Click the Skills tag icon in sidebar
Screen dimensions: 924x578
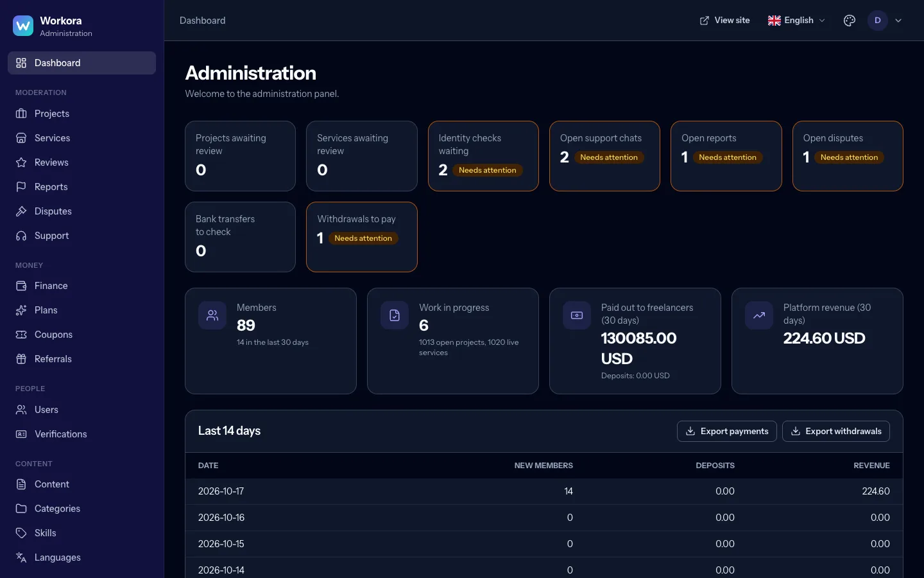pyautogui.click(x=21, y=533)
